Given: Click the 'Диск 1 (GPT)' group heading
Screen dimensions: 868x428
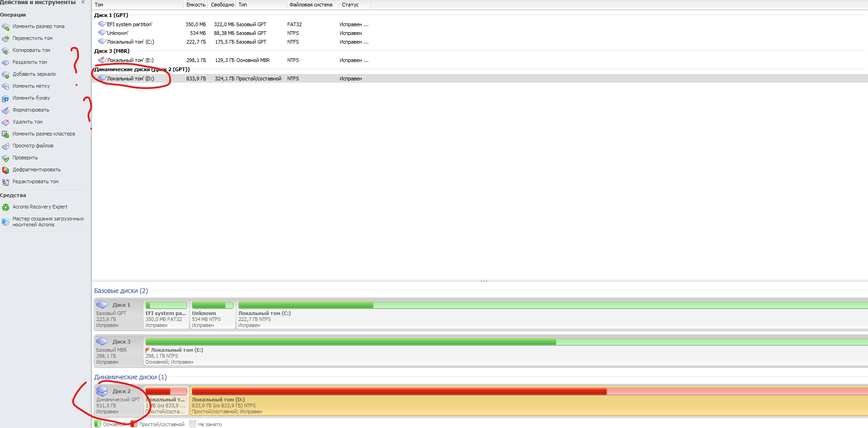Looking at the screenshot, I should [x=111, y=15].
